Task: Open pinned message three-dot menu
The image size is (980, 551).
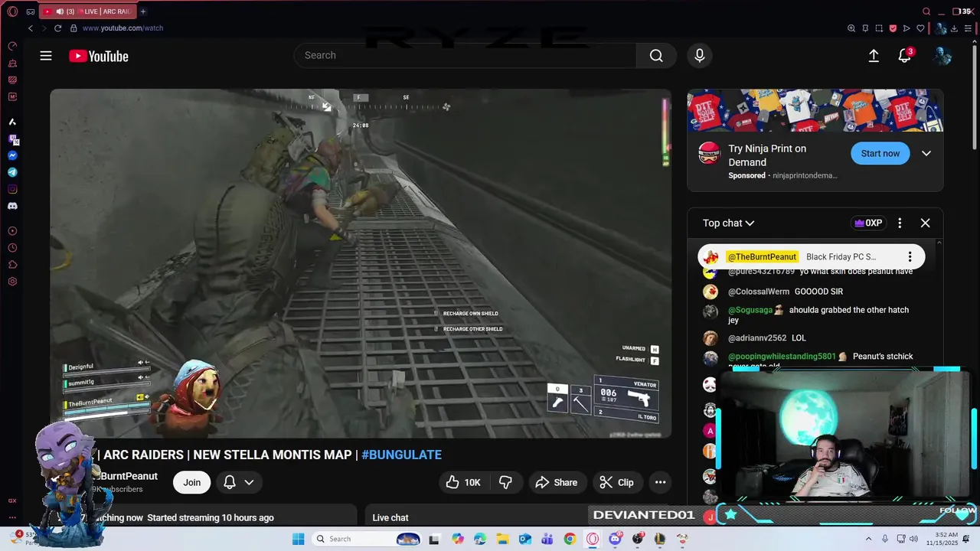Action: [910, 257]
